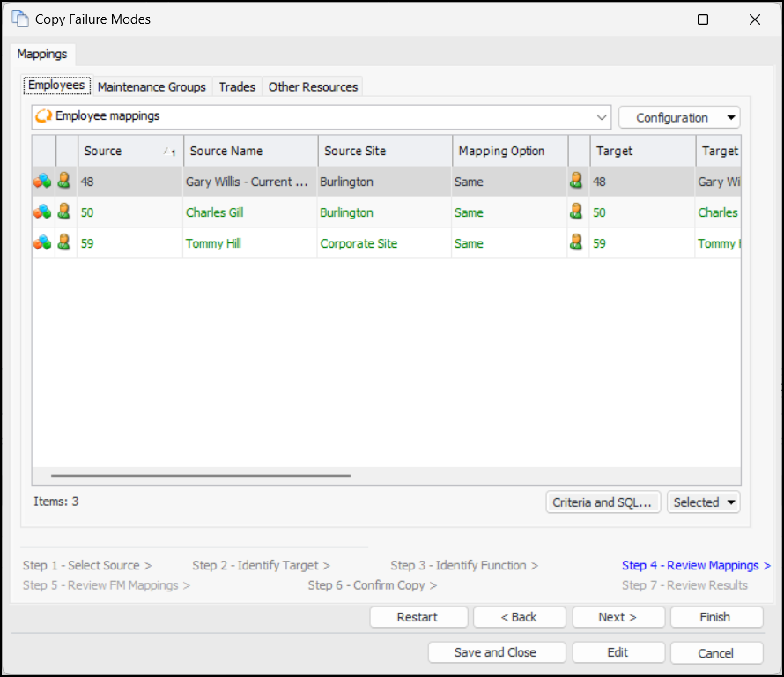Sort by the Source Name column header
The image size is (784, 677).
(x=250, y=151)
